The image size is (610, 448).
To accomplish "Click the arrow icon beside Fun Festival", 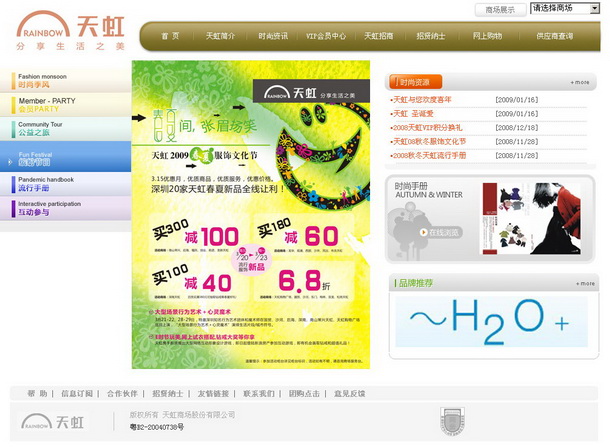I will [10, 162].
